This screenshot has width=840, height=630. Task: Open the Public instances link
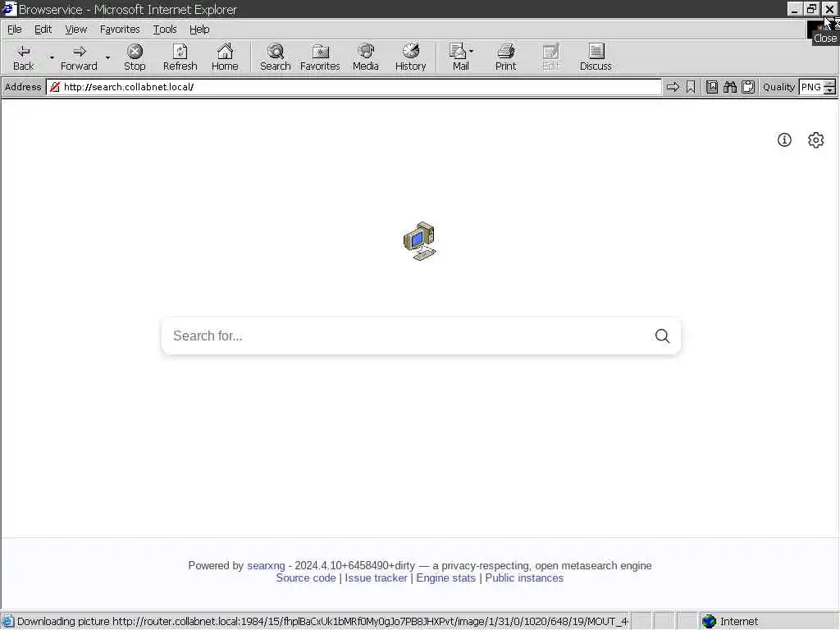click(x=524, y=578)
